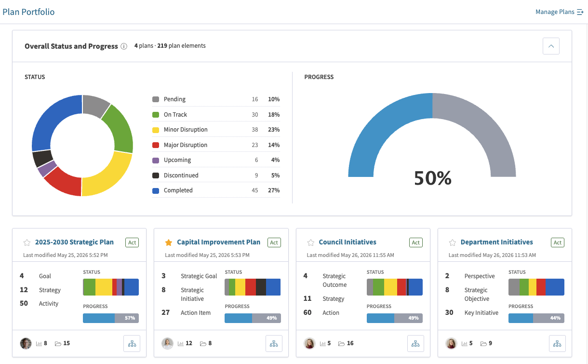Image resolution: width=588 pixels, height=364 pixels.
Task: Show info tooltip beside Overall Status and Progress
Action: click(124, 46)
